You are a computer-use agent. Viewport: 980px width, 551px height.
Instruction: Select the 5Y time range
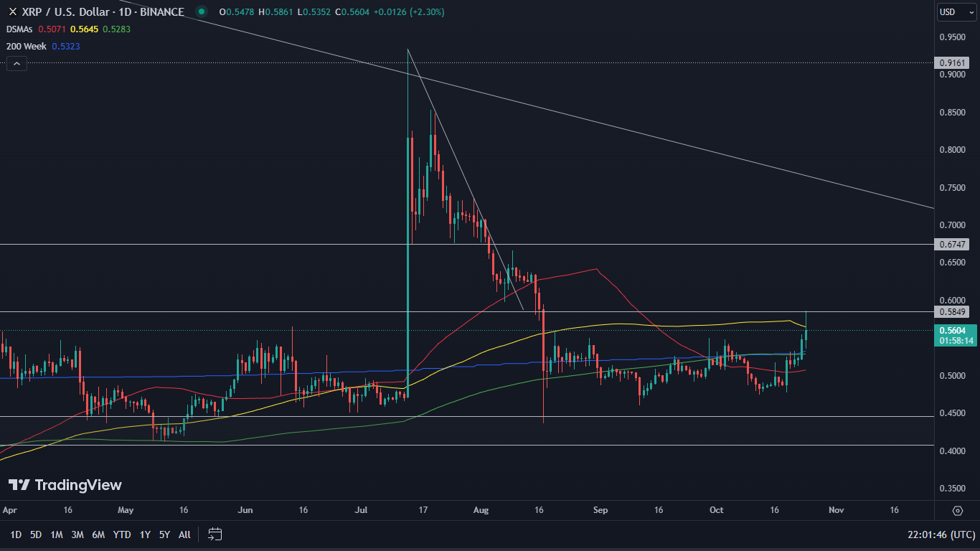click(164, 534)
